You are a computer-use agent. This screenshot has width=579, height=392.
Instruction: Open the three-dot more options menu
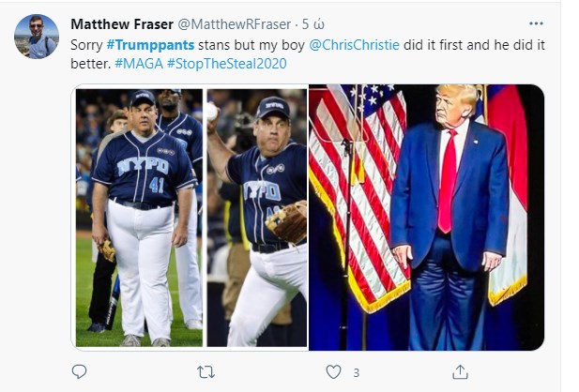click(x=536, y=23)
